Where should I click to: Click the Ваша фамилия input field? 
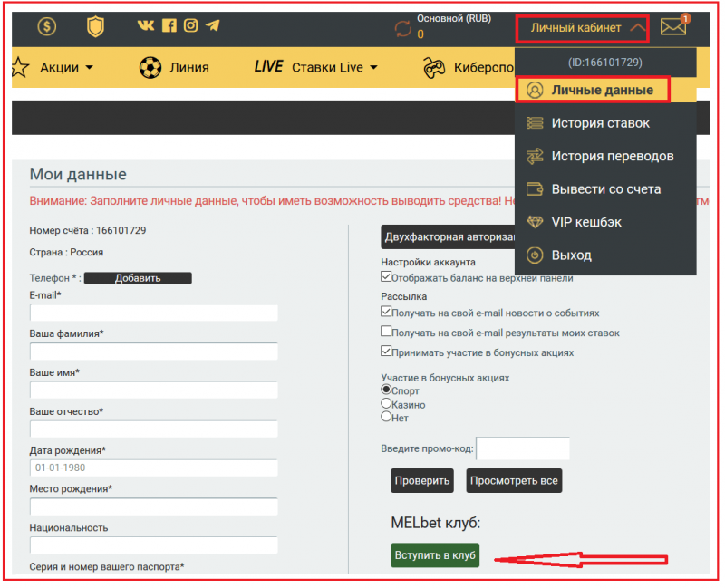pos(153,352)
